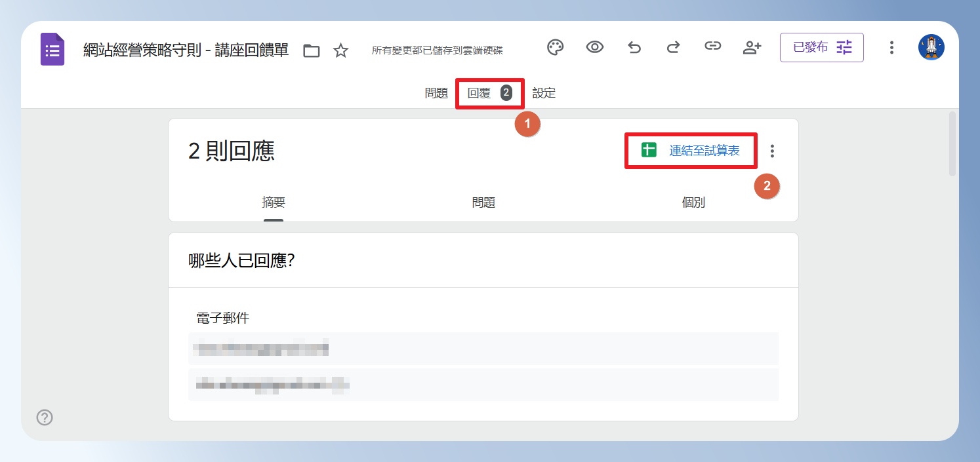Open the theme customization palette icon
Viewport: 980px width, 462px height.
point(556,47)
